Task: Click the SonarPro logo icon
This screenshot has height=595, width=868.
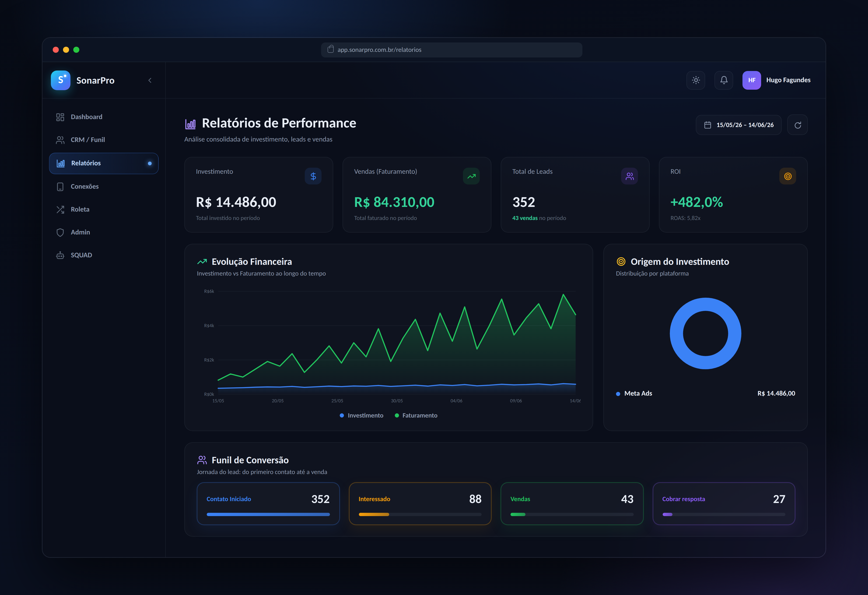Action: click(x=60, y=80)
